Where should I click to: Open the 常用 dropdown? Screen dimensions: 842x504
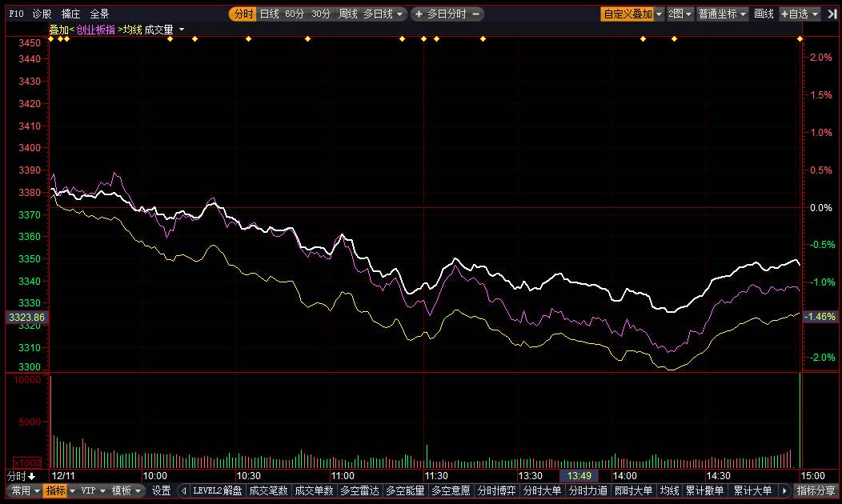26,490
